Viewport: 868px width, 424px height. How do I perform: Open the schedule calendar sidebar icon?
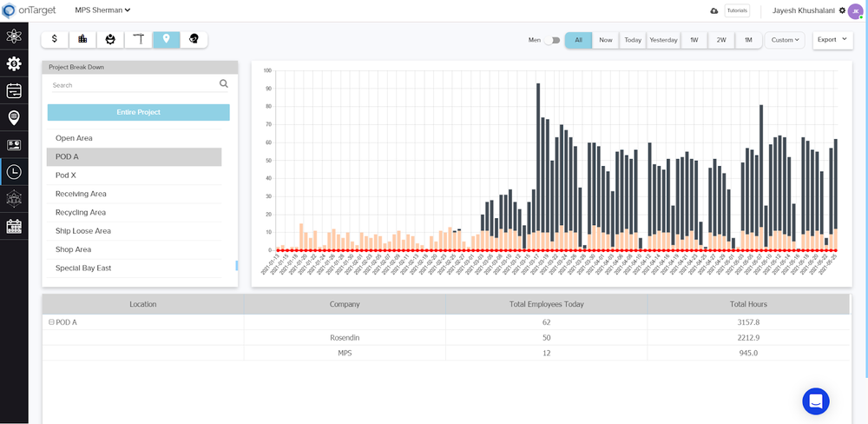[x=14, y=90]
